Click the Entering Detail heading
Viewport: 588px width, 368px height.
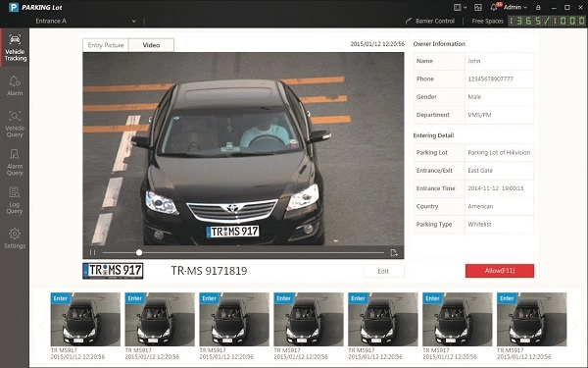[433, 135]
